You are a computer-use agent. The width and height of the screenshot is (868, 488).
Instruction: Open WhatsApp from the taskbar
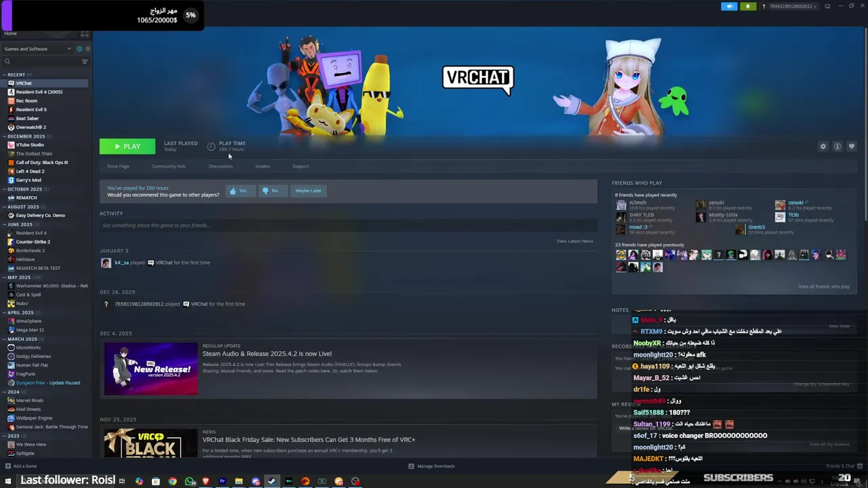coord(189,481)
